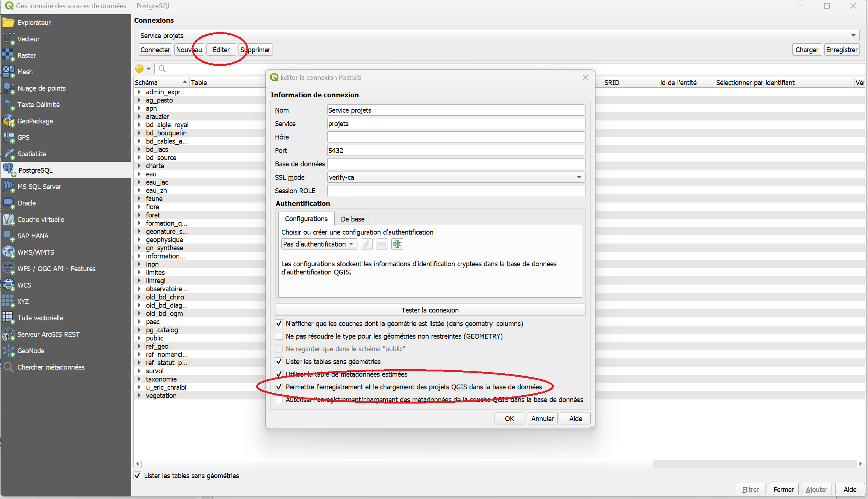The height and width of the screenshot is (499, 868).
Task: Enable layer metadata saving in database checkbox
Action: [279, 399]
